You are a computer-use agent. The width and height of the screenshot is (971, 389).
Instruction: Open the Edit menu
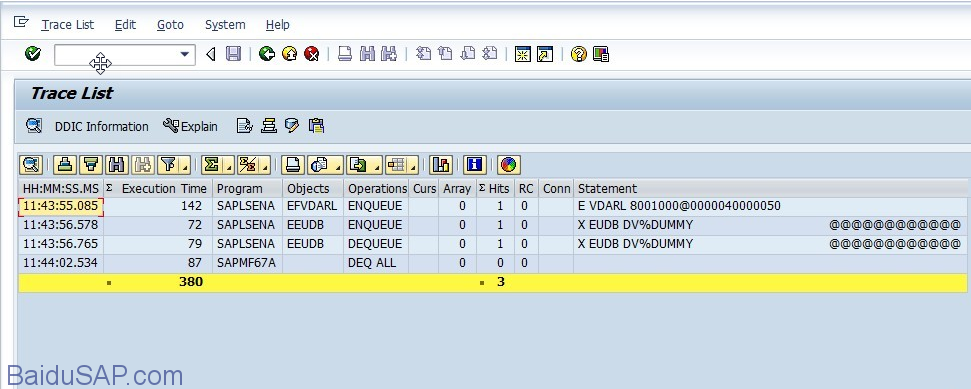tap(125, 25)
